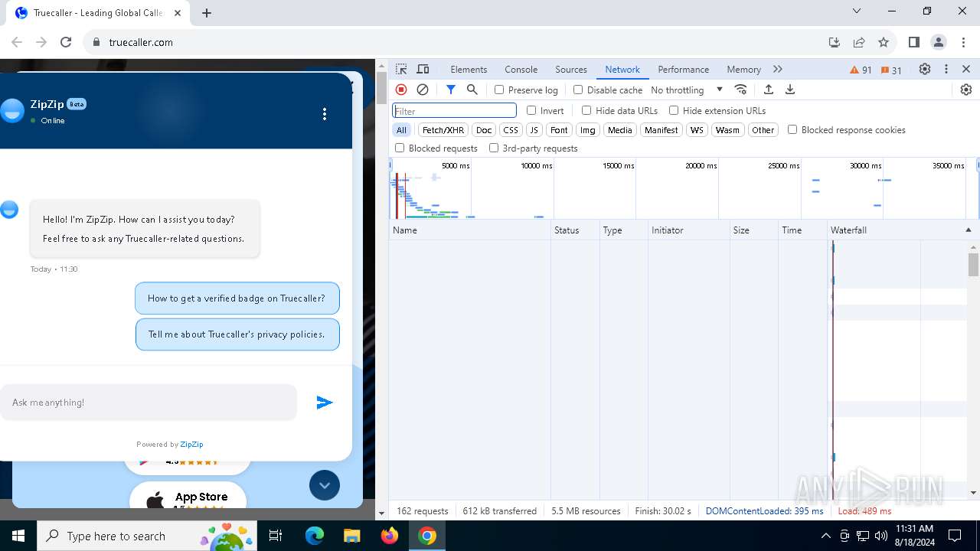Click the Ask me anything input
The width and height of the screenshot is (980, 551).
click(x=148, y=403)
